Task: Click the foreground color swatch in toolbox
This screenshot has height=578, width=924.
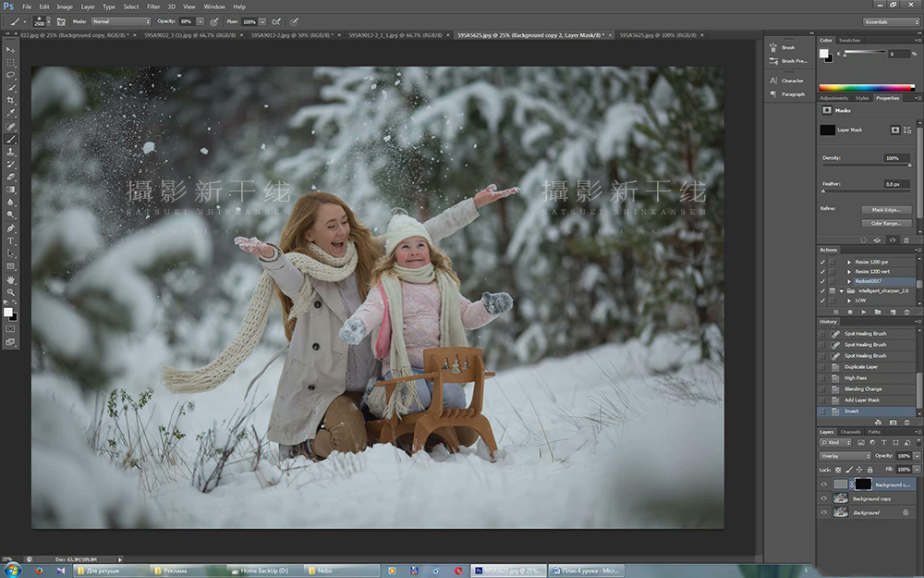Action: coord(7,312)
